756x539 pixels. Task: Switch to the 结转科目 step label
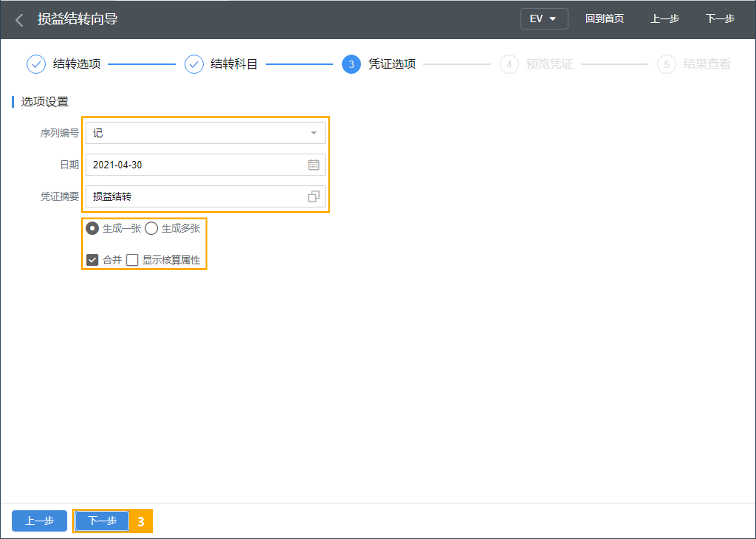(x=234, y=64)
